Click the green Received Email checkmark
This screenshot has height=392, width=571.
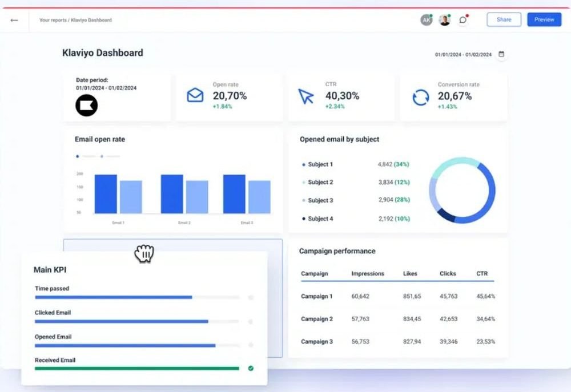pyautogui.click(x=251, y=369)
